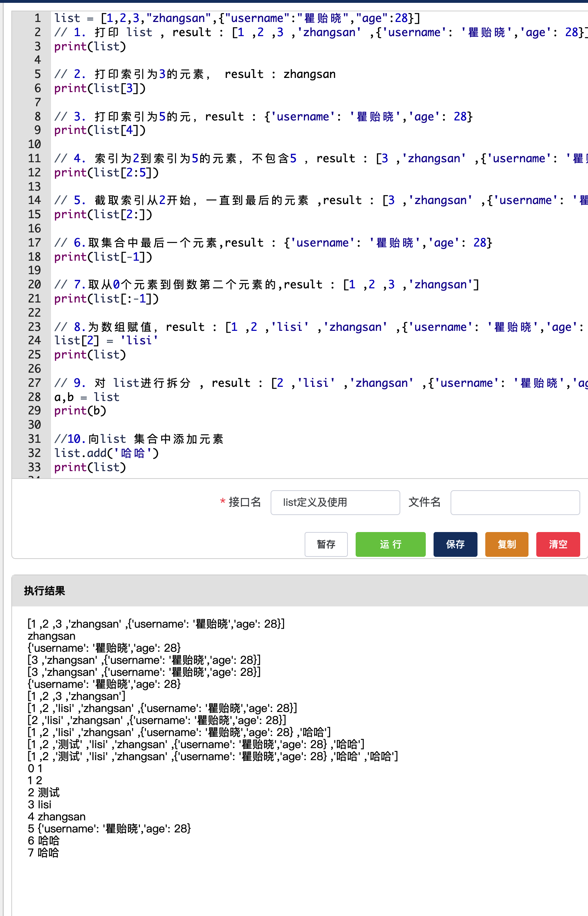Click line number 17 in gutter
The height and width of the screenshot is (916, 588).
(34, 243)
